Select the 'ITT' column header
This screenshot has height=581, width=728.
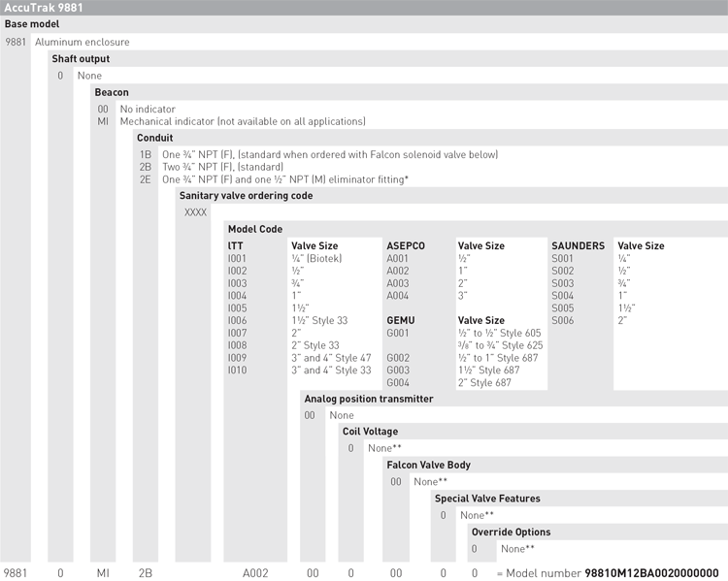236,246
